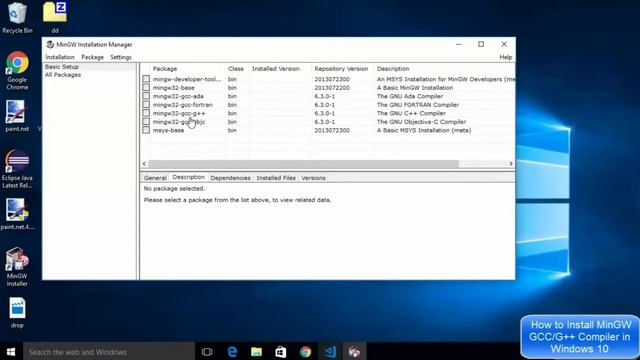Viewport: 640px width, 360px height.
Task: Open the dd folder icon on desktop
Action: (55, 17)
